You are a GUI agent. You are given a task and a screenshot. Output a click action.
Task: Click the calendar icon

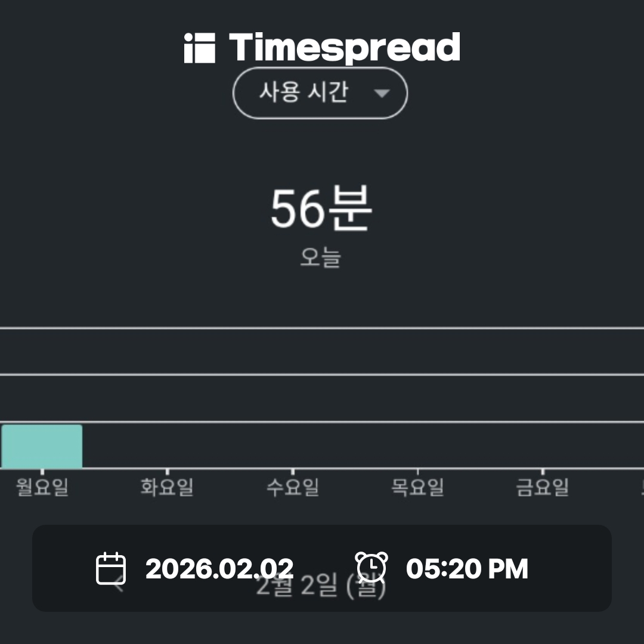click(x=111, y=568)
